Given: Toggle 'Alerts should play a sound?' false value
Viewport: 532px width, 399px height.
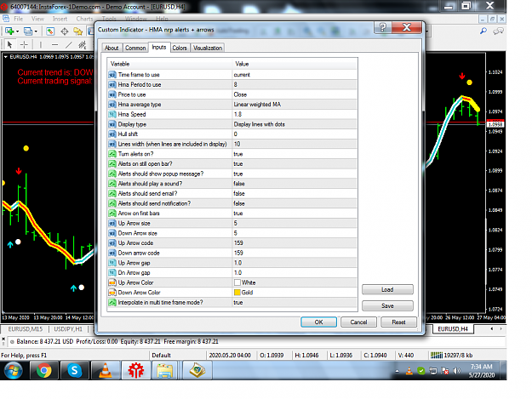Looking at the screenshot, I should pos(295,184).
